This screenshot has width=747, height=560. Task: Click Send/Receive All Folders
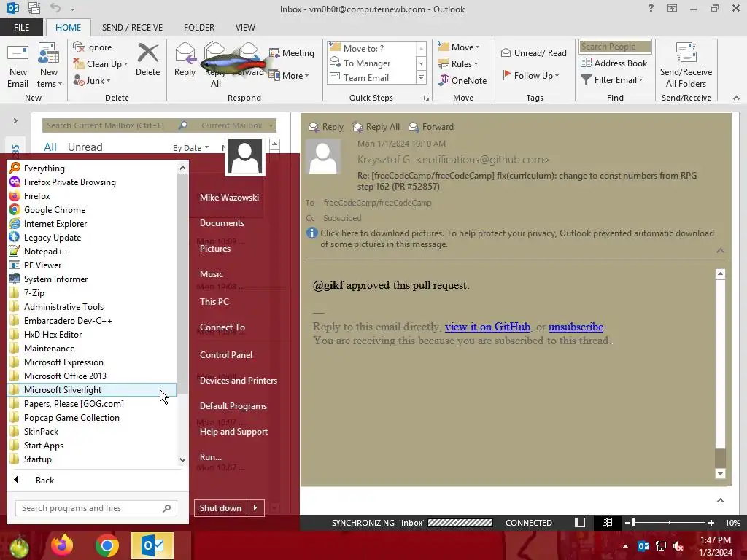(x=686, y=66)
